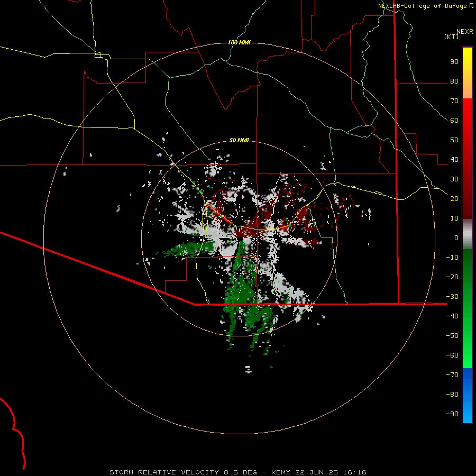Select the -20 value on velocity scale

point(452,277)
